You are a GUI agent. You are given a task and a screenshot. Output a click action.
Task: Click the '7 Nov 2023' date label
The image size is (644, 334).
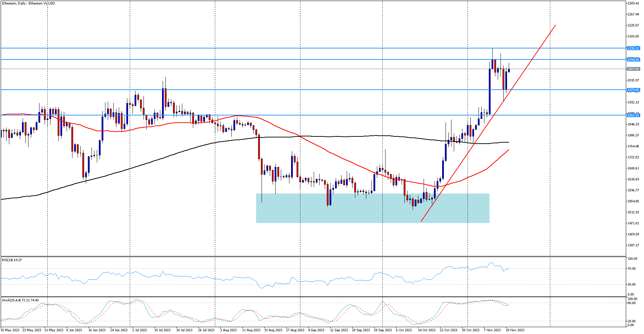tap(492, 330)
